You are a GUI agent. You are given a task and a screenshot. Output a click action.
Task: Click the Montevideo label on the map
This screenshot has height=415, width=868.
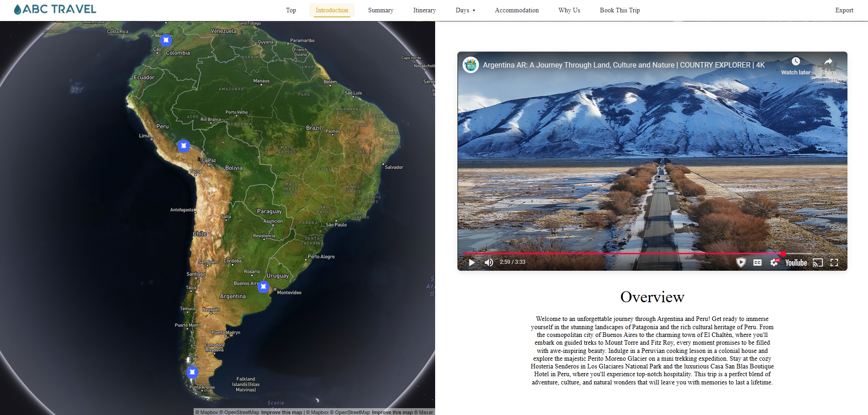[289, 293]
